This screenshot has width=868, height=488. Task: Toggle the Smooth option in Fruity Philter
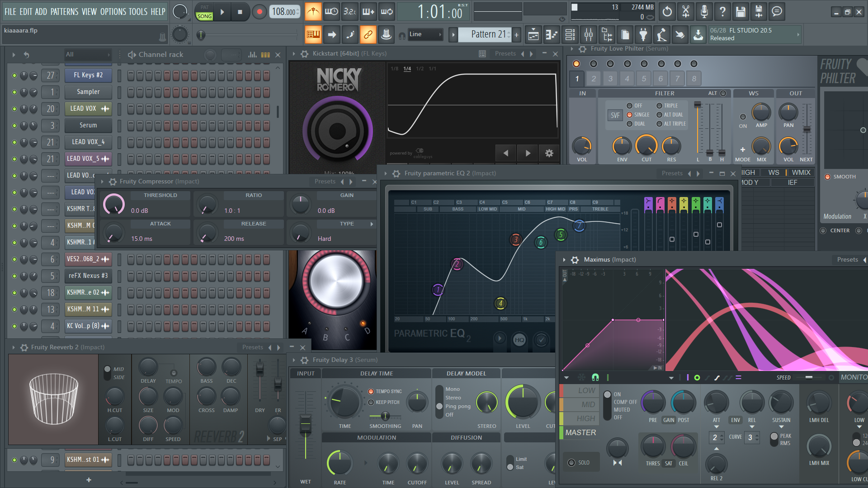coord(828,177)
